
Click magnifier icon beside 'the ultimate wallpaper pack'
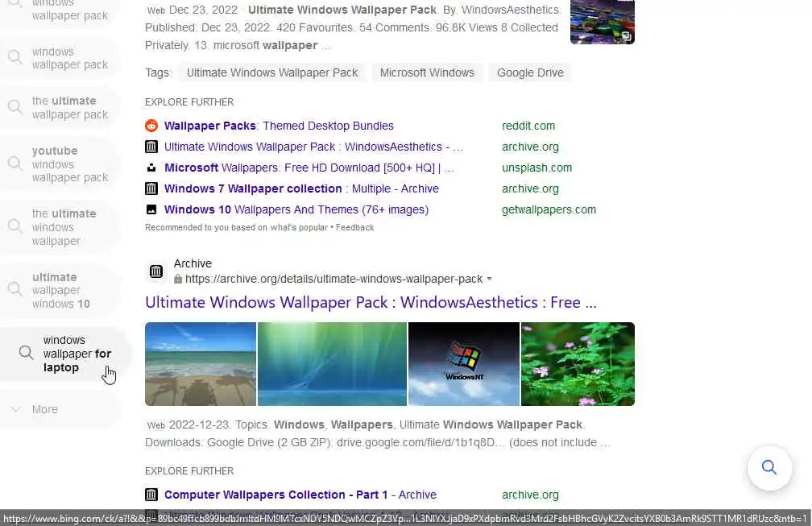[15, 106]
